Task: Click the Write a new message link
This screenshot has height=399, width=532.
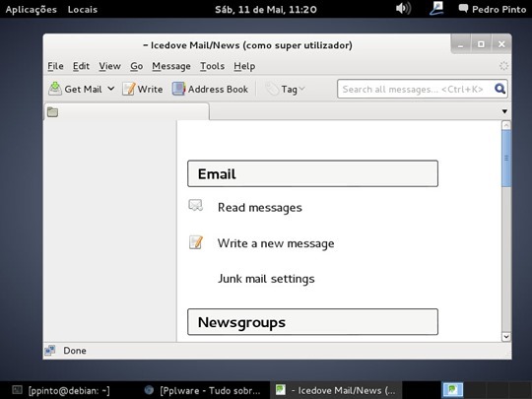Action: tap(276, 243)
